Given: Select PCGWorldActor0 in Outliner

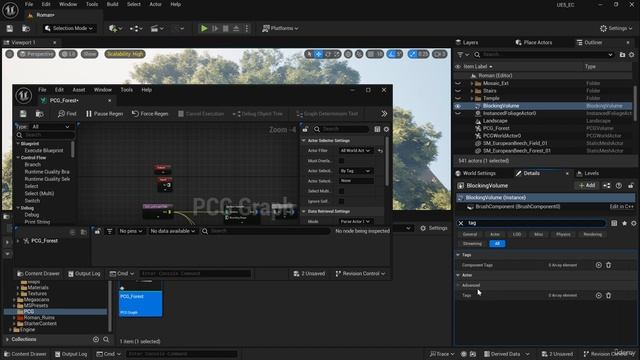Looking at the screenshot, I should [502, 136].
